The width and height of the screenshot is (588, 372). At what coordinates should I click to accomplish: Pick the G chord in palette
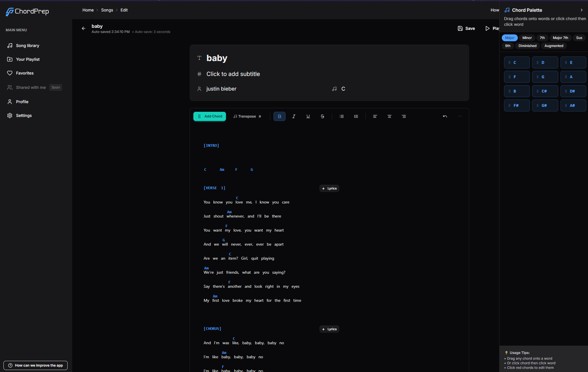545,77
